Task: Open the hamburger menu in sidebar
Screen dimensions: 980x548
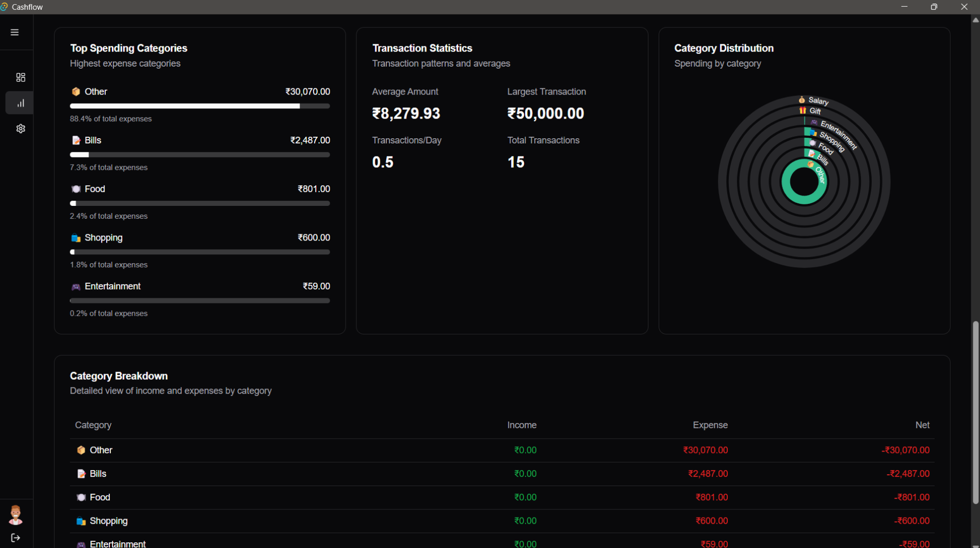Action: [14, 33]
